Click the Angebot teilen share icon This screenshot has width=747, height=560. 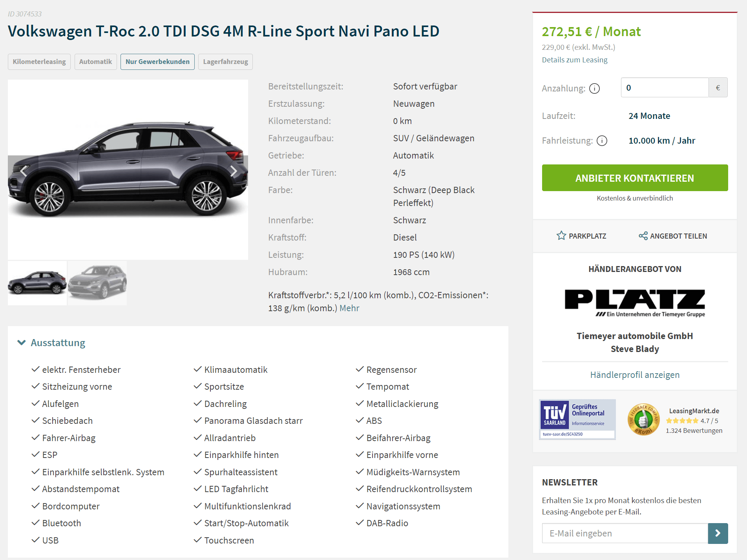coord(643,235)
